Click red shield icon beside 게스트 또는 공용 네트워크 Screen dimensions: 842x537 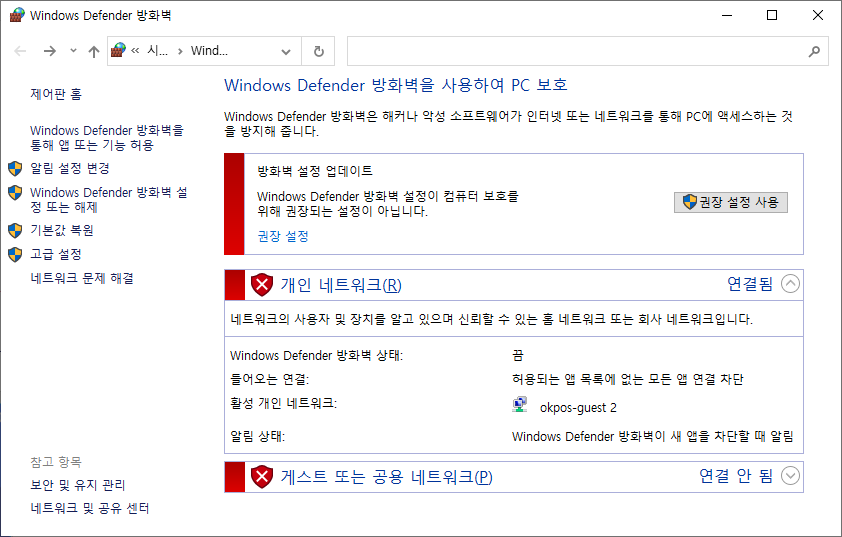tap(262, 477)
